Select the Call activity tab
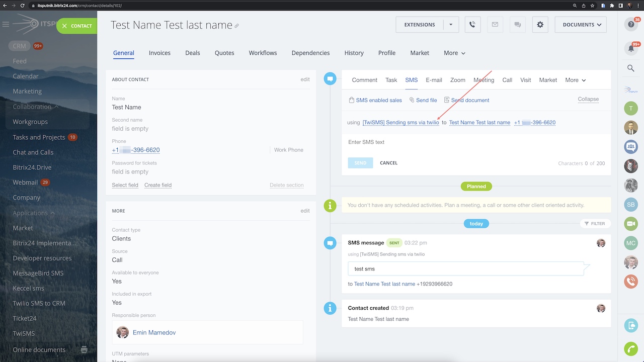The width and height of the screenshot is (644, 362). pos(507,80)
